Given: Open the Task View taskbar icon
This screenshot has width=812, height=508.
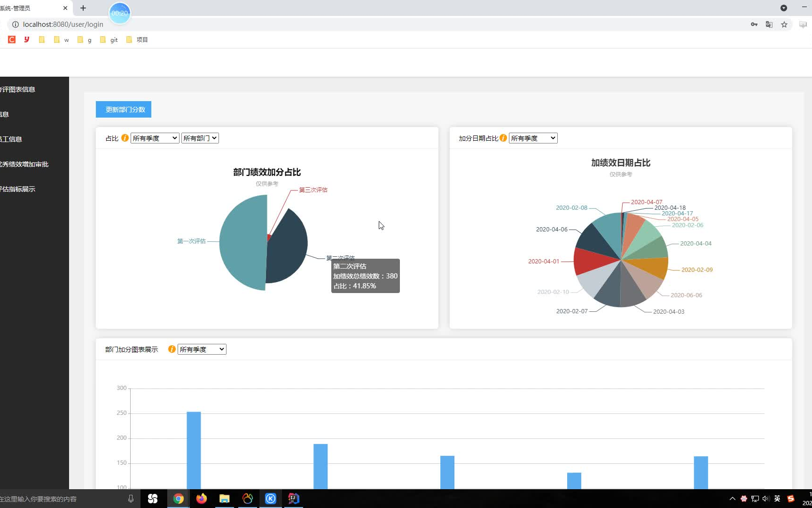Looking at the screenshot, I should click(x=153, y=499).
